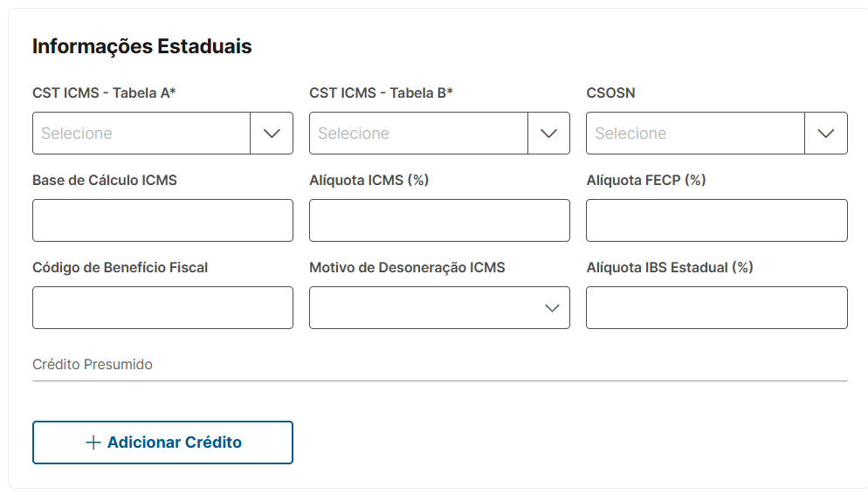Click the Crédito Presumido section label

pyautogui.click(x=93, y=365)
